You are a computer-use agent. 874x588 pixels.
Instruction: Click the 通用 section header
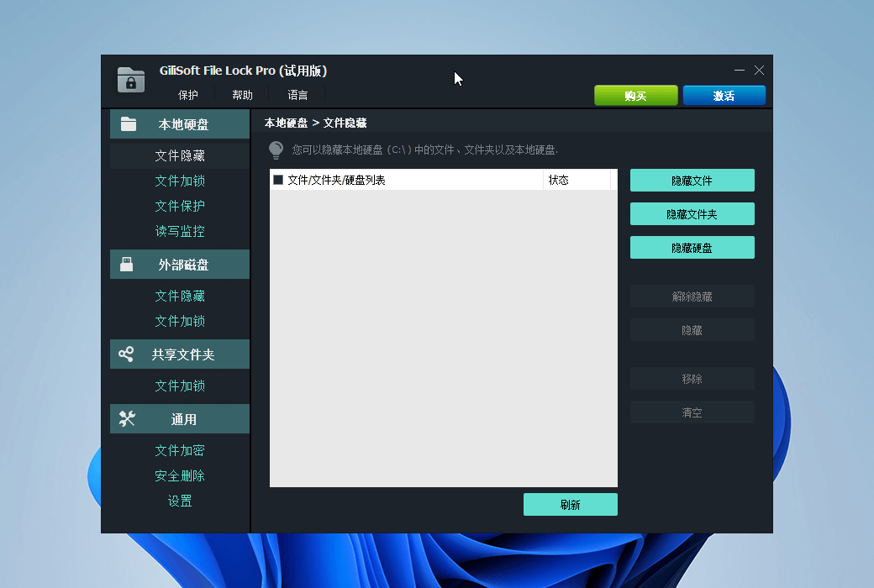pos(180,418)
